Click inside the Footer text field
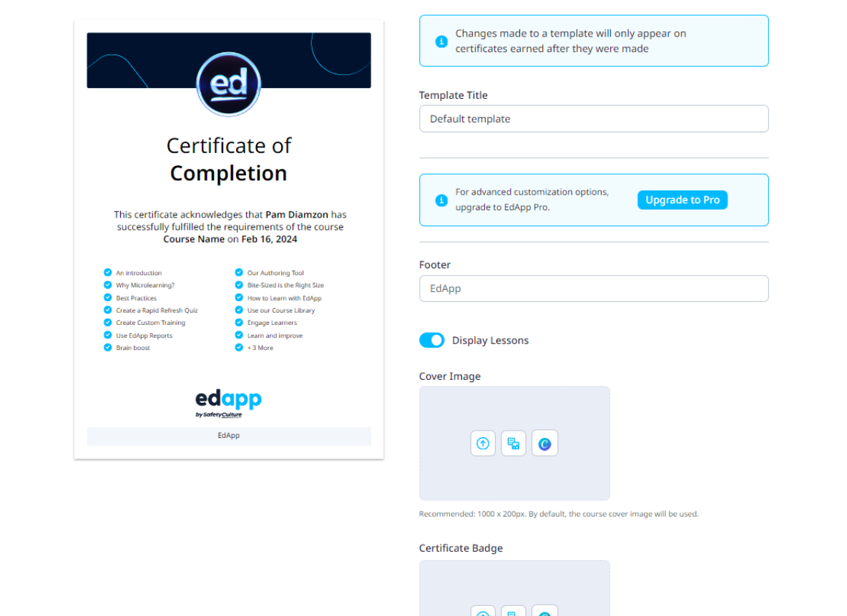This screenshot has width=847, height=616. click(594, 288)
